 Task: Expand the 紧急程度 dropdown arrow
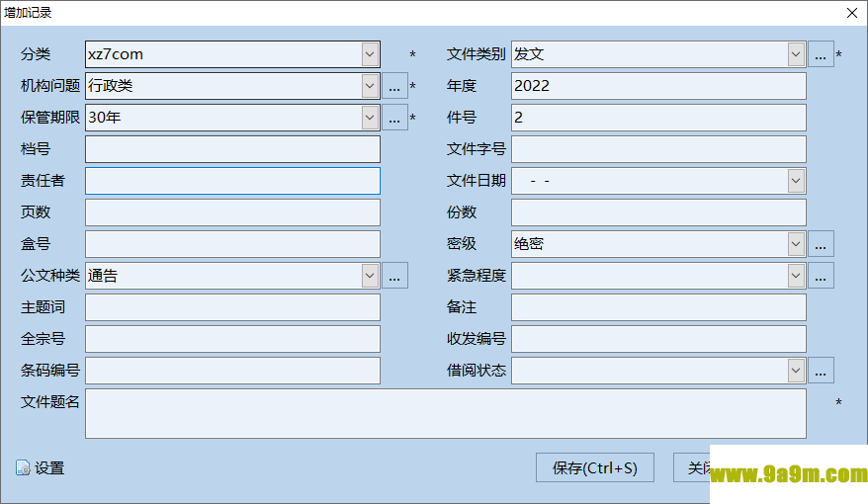[x=796, y=276]
